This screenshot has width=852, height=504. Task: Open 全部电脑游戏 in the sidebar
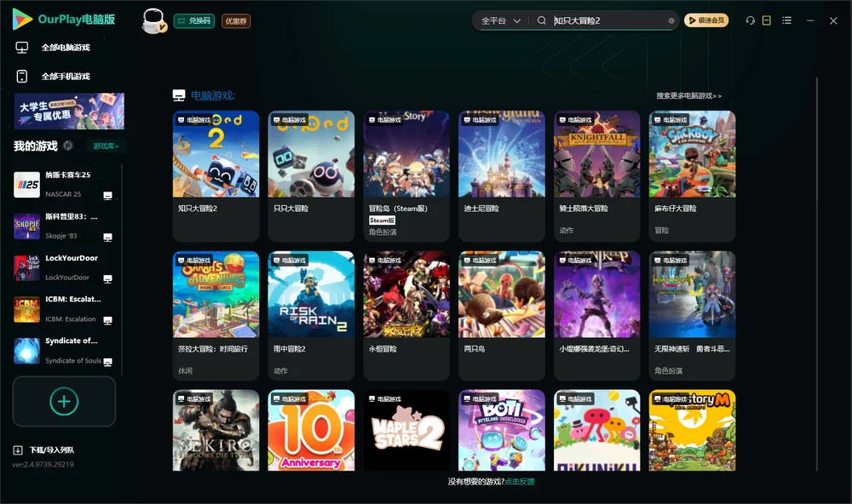pos(66,48)
